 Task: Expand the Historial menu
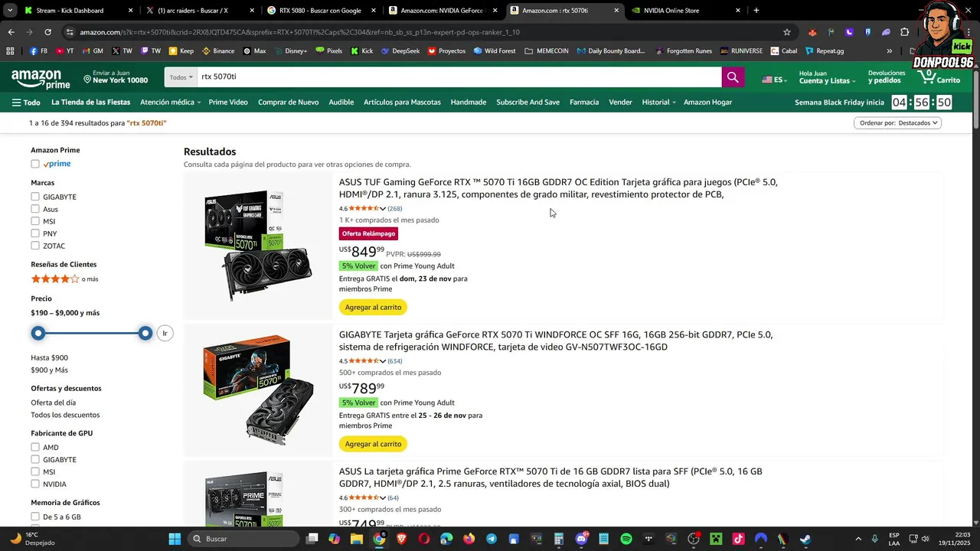pyautogui.click(x=659, y=102)
